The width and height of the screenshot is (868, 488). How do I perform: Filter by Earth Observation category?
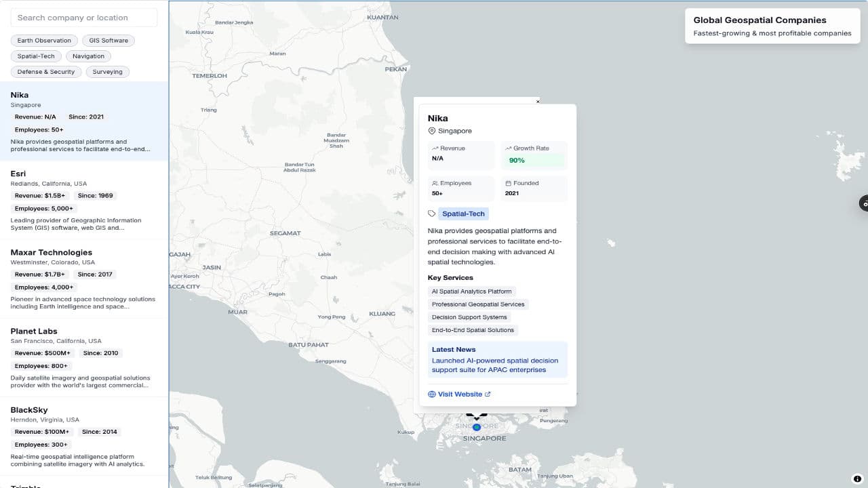44,41
